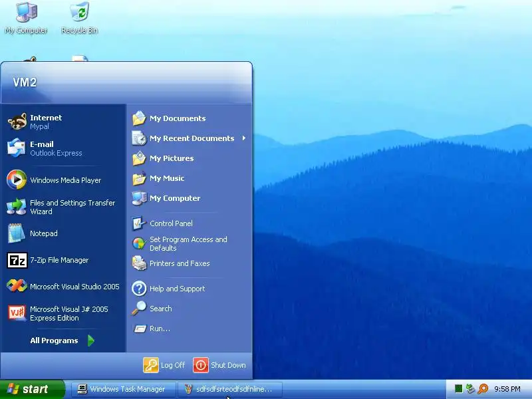Image resolution: width=532 pixels, height=399 pixels.
Task: Click the Notepad menu text
Action: point(44,233)
